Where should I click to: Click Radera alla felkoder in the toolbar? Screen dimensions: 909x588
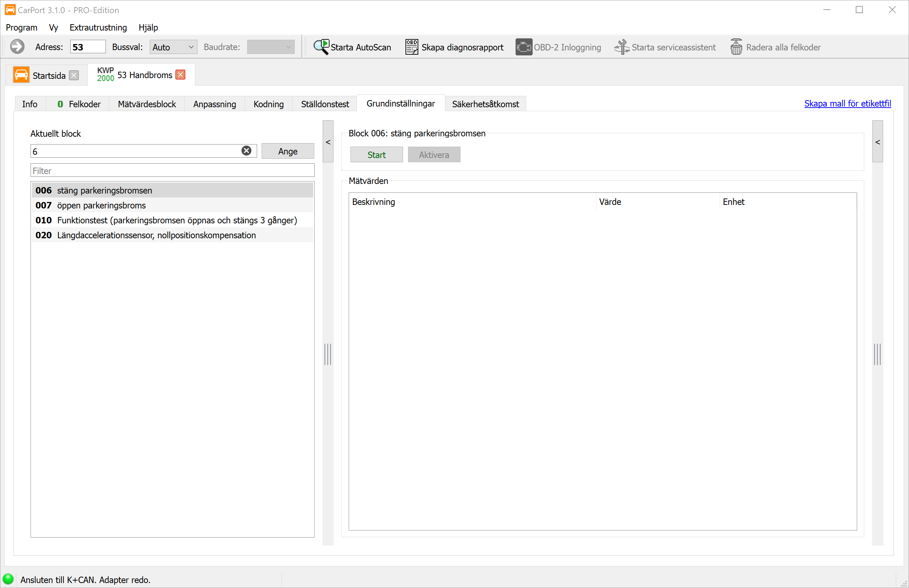point(775,47)
